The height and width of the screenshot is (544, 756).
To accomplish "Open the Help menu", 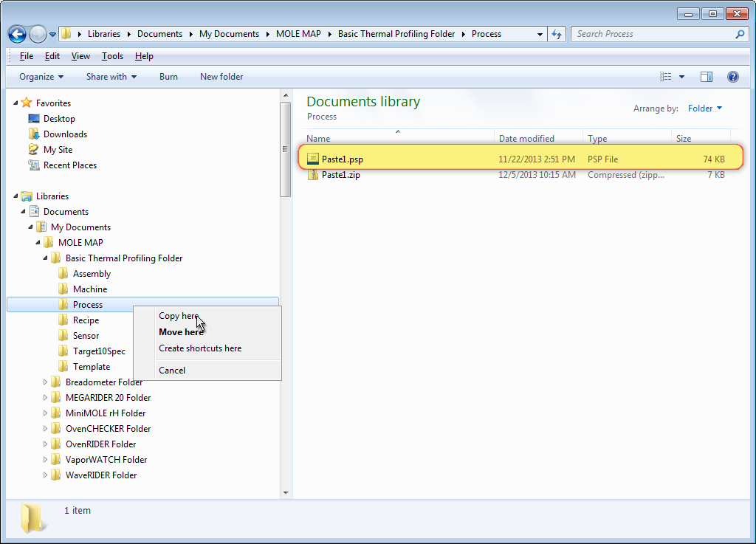I will click(144, 56).
